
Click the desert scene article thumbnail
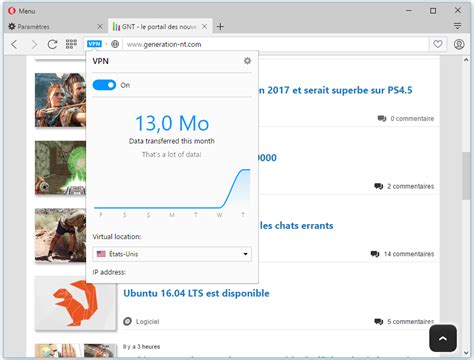pos(60,235)
